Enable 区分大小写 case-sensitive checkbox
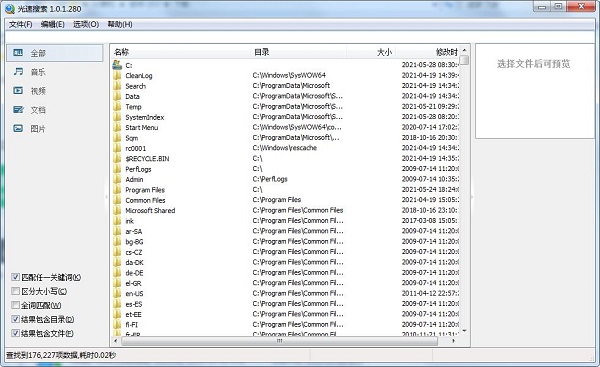 15,291
